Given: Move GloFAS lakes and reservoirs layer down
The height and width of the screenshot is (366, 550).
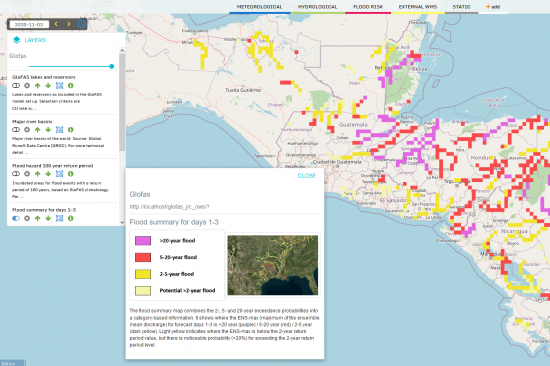Looking at the screenshot, I should (x=48, y=86).
